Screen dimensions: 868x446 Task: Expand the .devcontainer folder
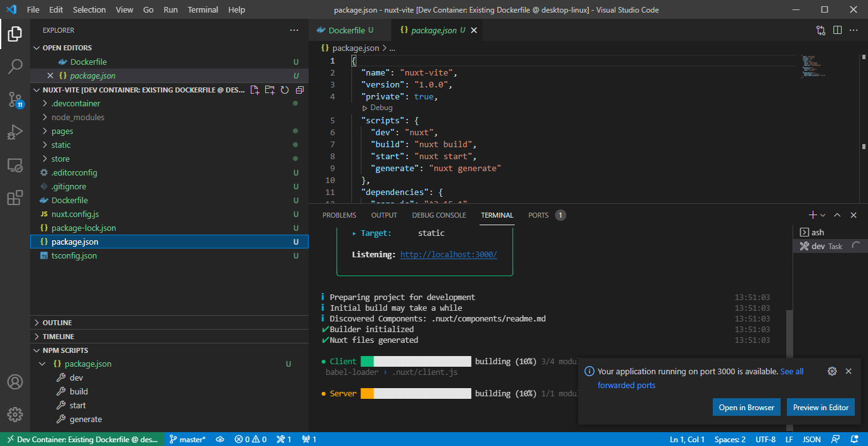coord(75,103)
